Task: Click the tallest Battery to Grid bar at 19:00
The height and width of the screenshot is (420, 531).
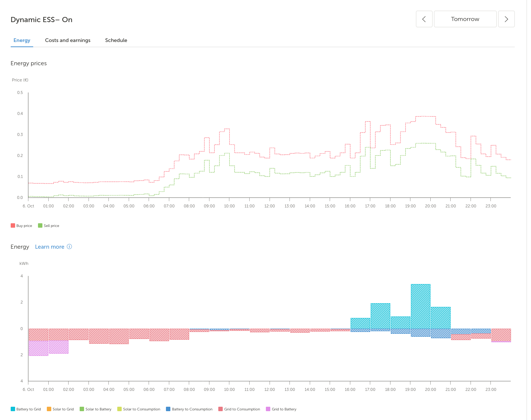Action: click(420, 306)
